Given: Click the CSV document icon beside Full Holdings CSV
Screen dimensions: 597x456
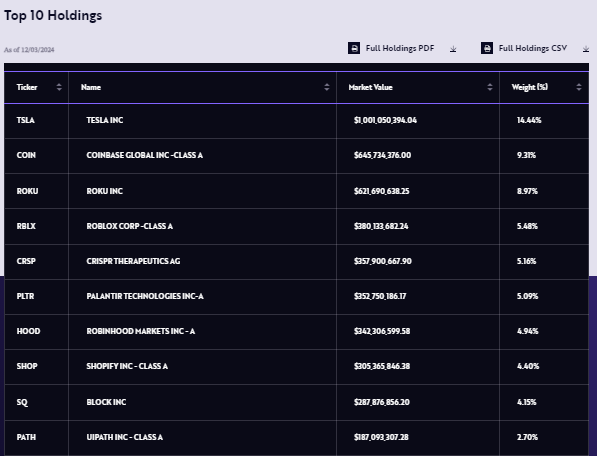Looking at the screenshot, I should (x=487, y=48).
